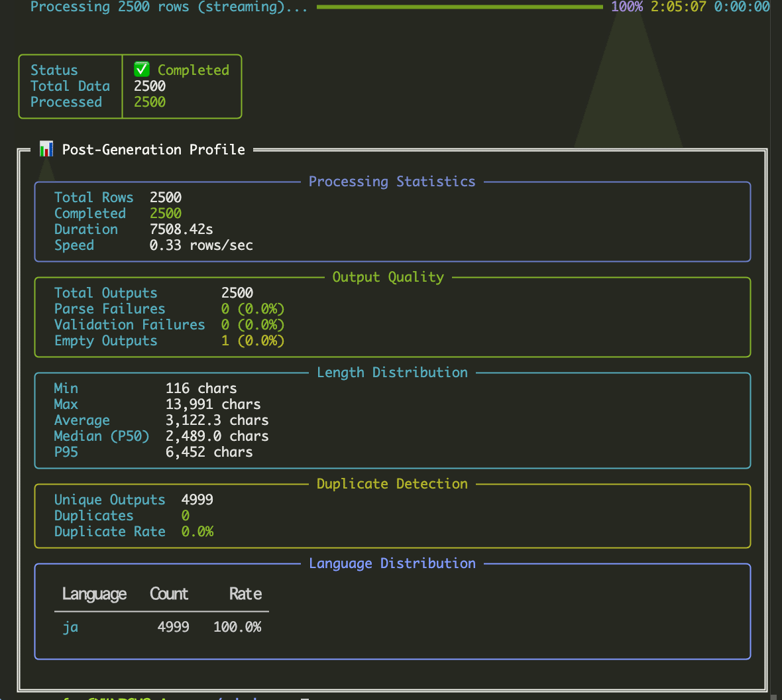This screenshot has height=700, width=782.
Task: Click the 100% progress percentage
Action: tap(627, 7)
